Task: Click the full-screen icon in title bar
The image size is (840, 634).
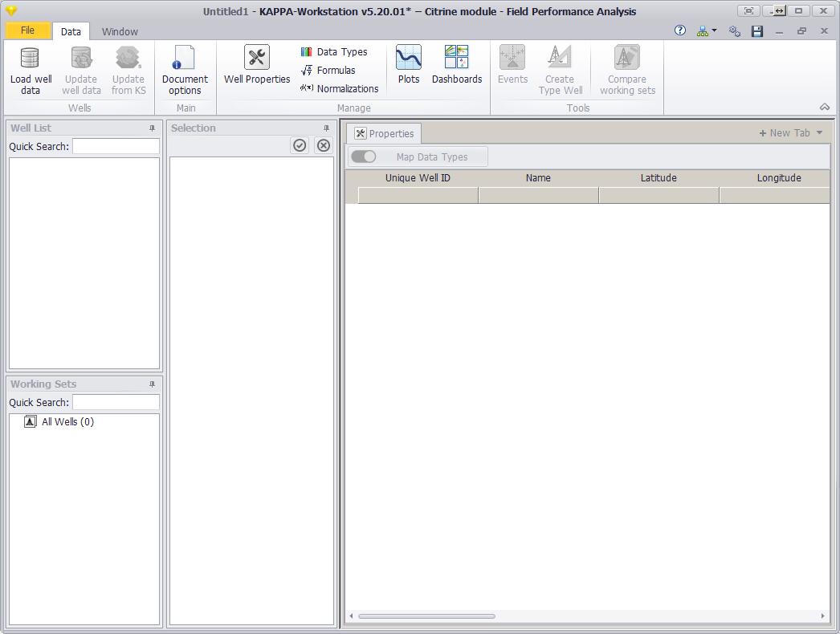Action: click(749, 10)
